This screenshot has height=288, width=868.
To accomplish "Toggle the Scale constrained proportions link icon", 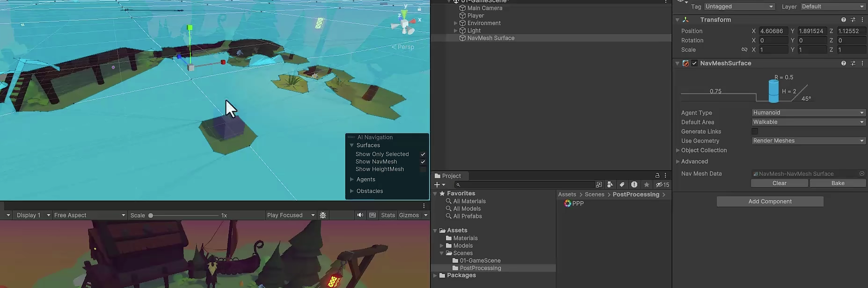I will (x=744, y=50).
